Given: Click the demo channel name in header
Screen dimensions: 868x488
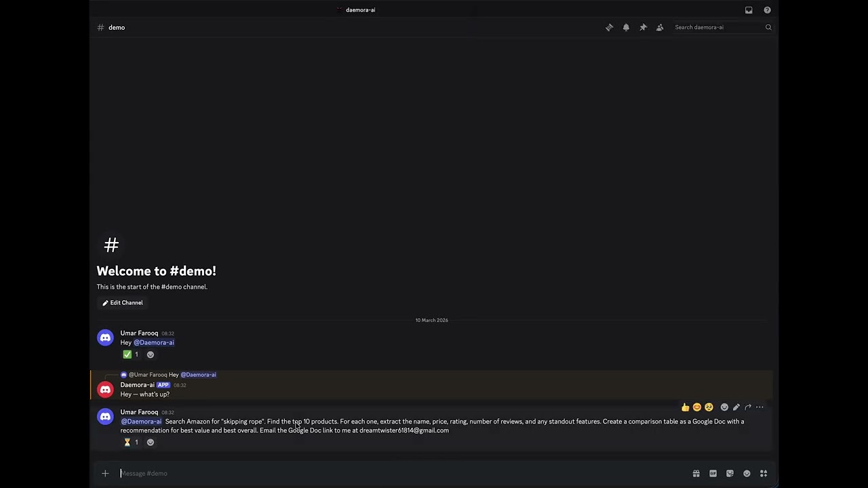Looking at the screenshot, I should coord(117,27).
